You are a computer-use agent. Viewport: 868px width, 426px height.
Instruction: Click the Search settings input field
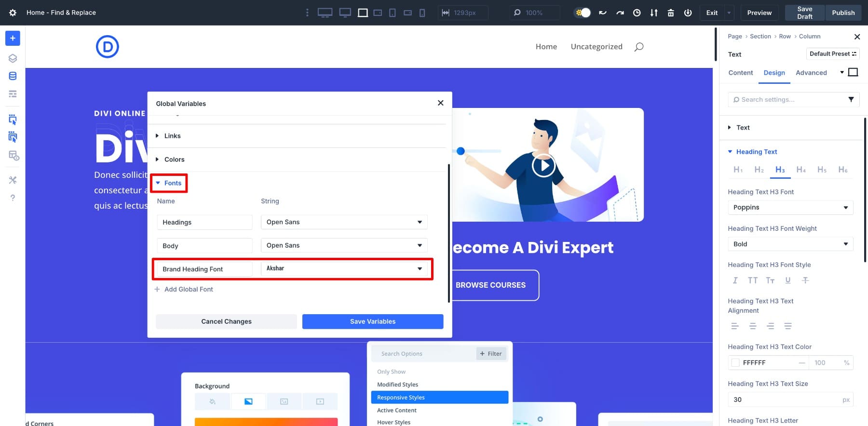[788, 100]
